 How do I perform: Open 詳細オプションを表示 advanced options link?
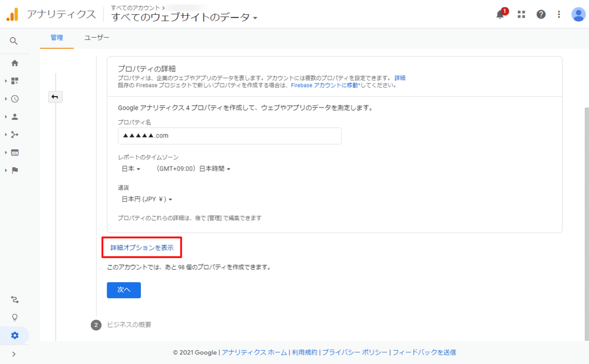[x=141, y=247]
